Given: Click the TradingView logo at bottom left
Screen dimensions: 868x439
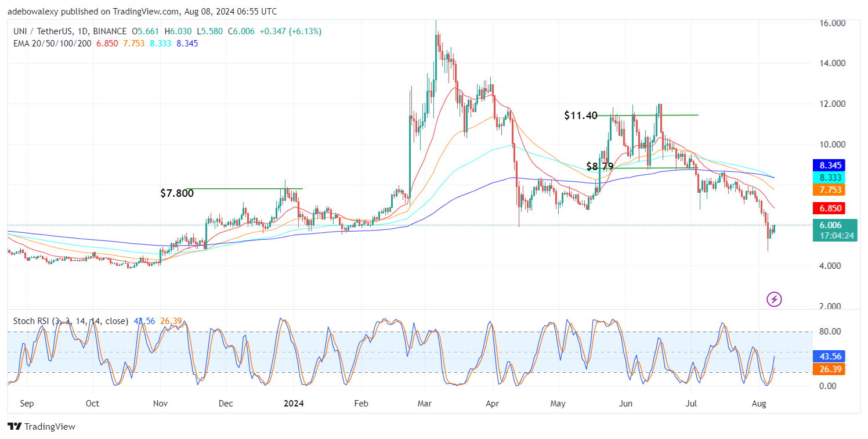Looking at the screenshot, I should point(42,427).
